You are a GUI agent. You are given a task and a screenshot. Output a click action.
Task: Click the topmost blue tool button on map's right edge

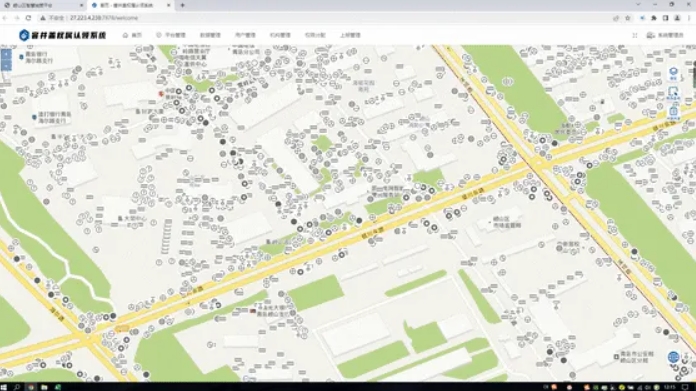[x=673, y=74]
